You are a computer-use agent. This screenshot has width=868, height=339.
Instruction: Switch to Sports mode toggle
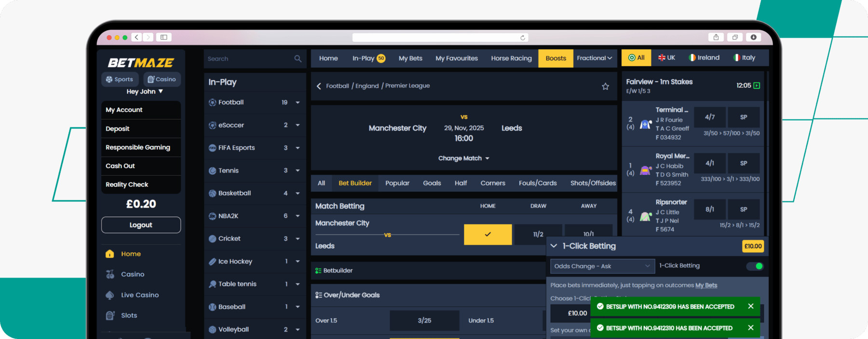point(120,79)
